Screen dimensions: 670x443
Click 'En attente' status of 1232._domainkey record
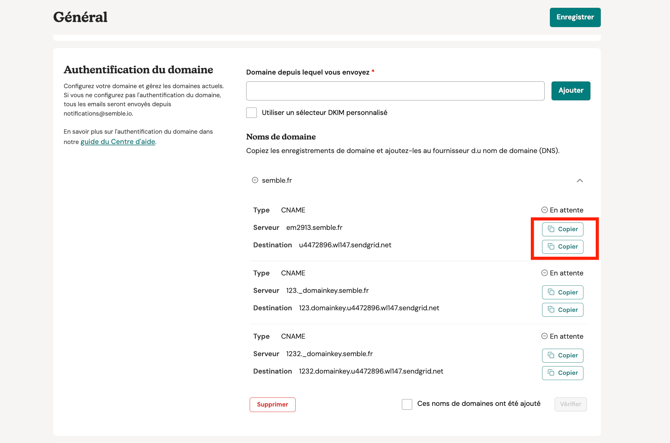pos(562,336)
